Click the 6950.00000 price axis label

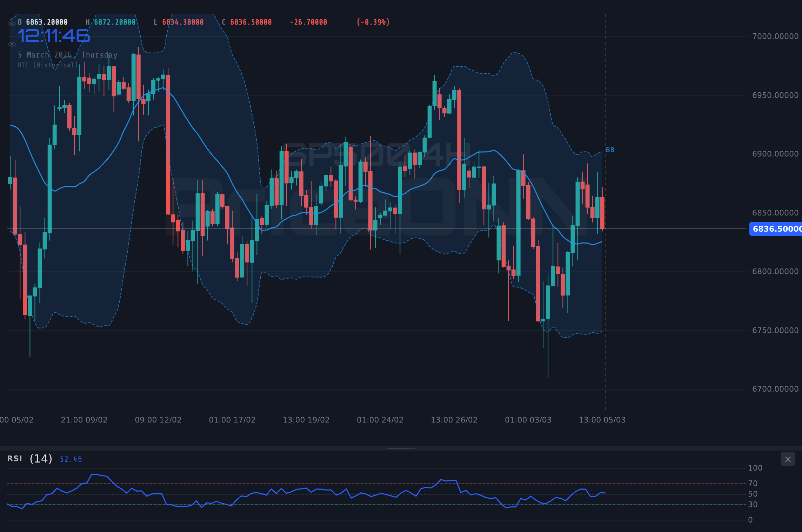click(775, 95)
